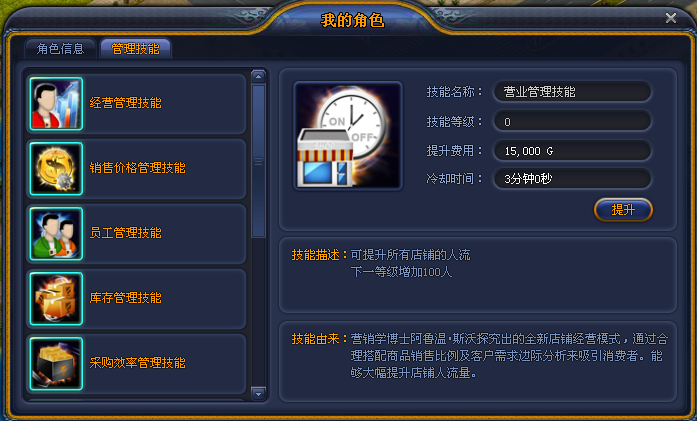
Task: Select the 销售价格管理技能 list entry label
Action: [137, 168]
